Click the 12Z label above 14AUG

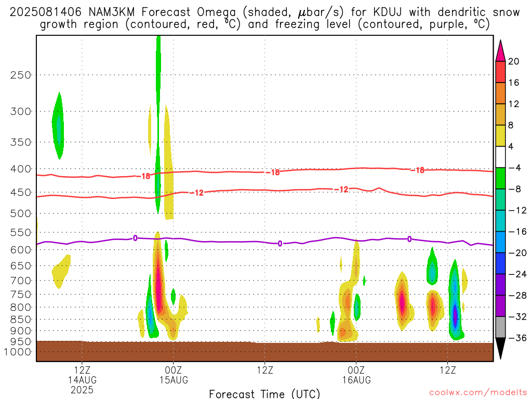[x=82, y=370]
